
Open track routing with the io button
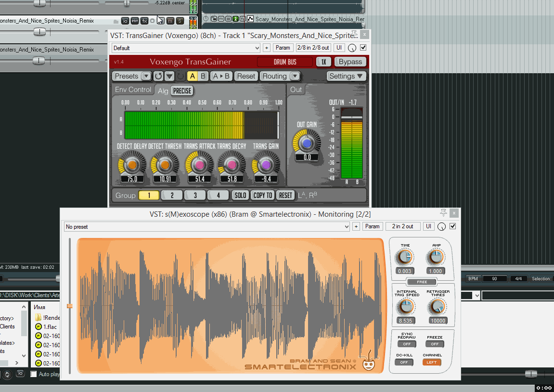pyautogui.click(x=125, y=21)
